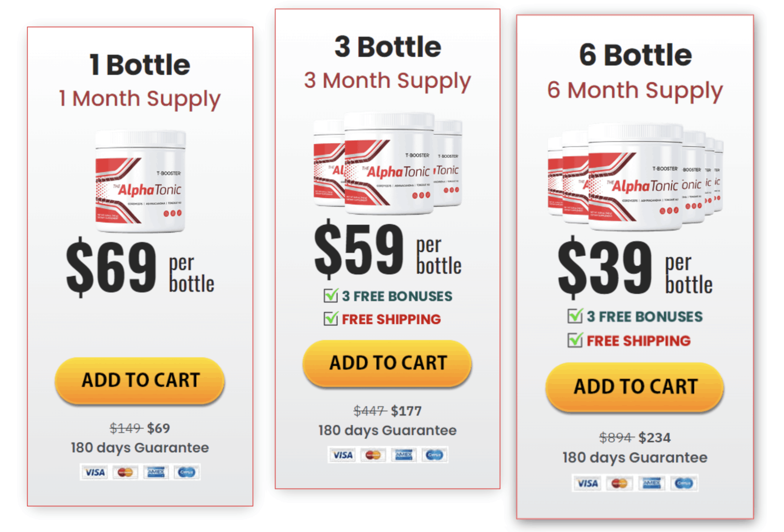Click the Amex icon under 3 Bottle
Screen dimensions: 784x532
pos(403,455)
